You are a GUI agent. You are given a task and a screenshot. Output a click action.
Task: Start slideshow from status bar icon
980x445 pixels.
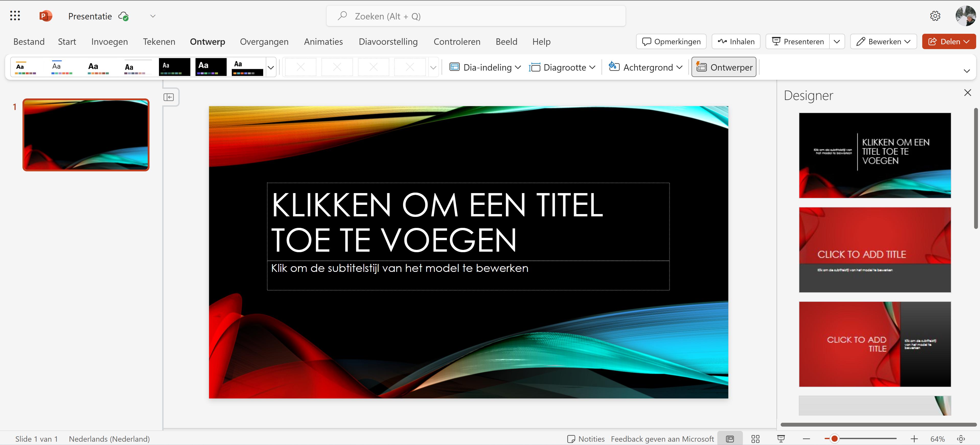pyautogui.click(x=781, y=439)
